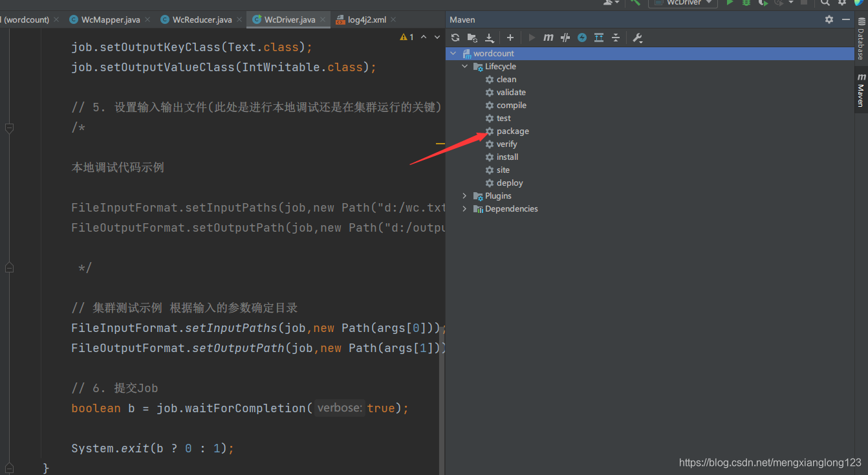
Task: Hide the Maven tool window
Action: (846, 19)
